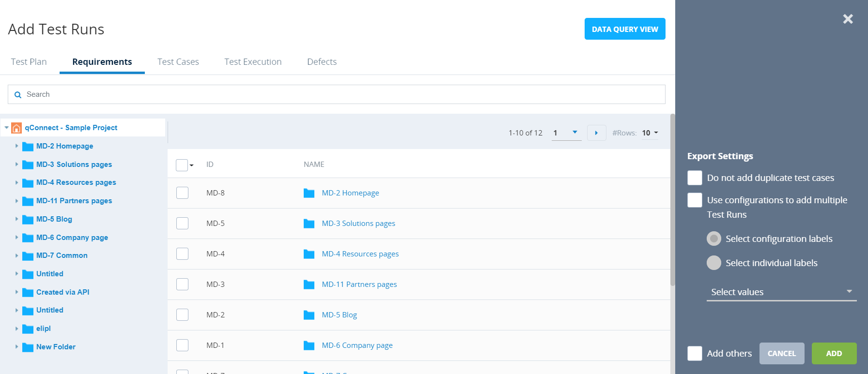Click the elipl folder icon in tree

28,329
